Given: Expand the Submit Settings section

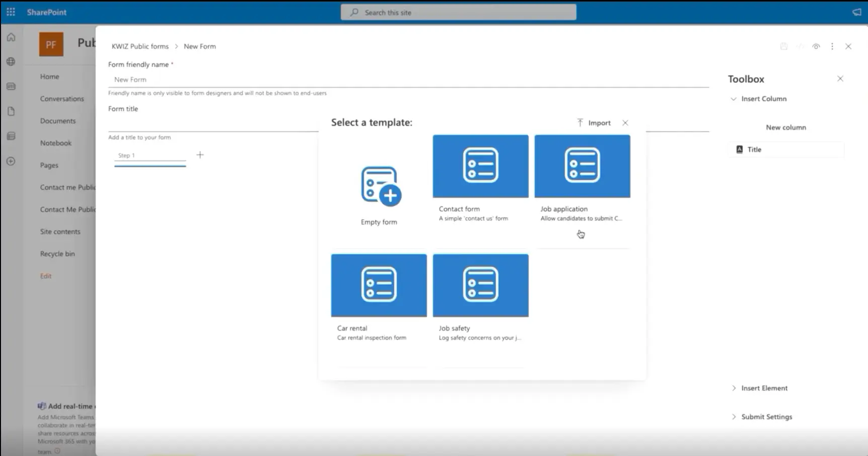Looking at the screenshot, I should pyautogui.click(x=734, y=417).
